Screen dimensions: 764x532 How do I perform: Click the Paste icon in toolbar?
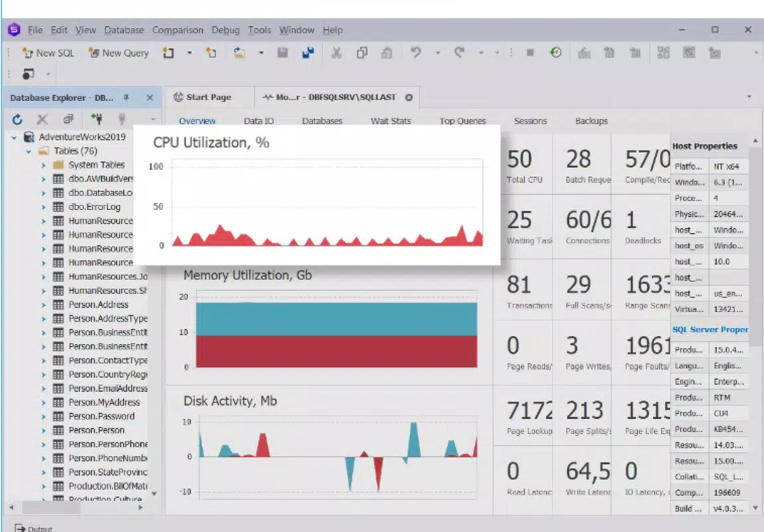tap(387, 53)
